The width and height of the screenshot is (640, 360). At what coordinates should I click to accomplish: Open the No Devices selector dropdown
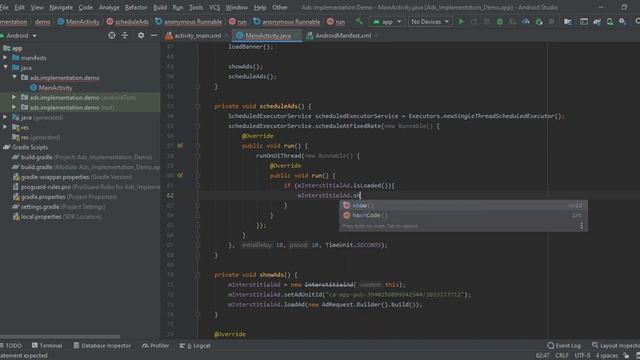(x=430, y=22)
